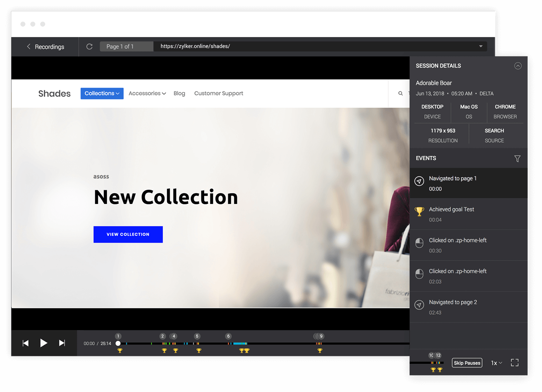Image resolution: width=542 pixels, height=392 pixels.
Task: Skip to previous recording with the back icon
Action: pyautogui.click(x=26, y=343)
